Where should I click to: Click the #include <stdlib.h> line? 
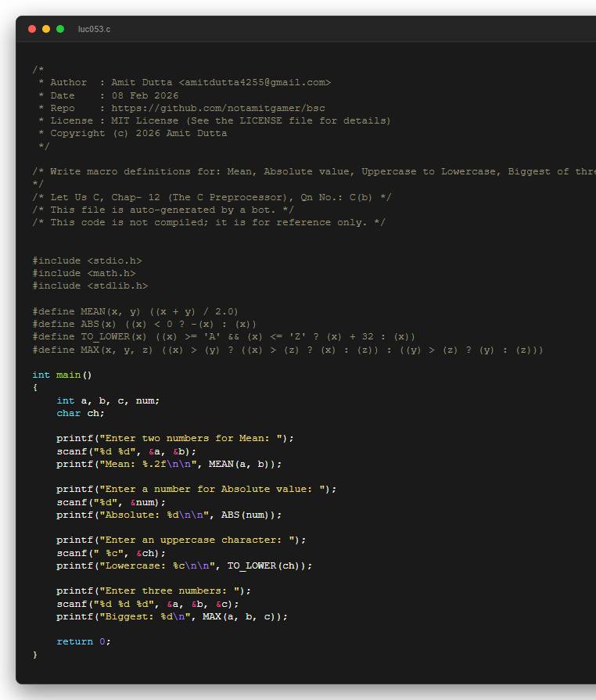pyautogui.click(x=90, y=285)
